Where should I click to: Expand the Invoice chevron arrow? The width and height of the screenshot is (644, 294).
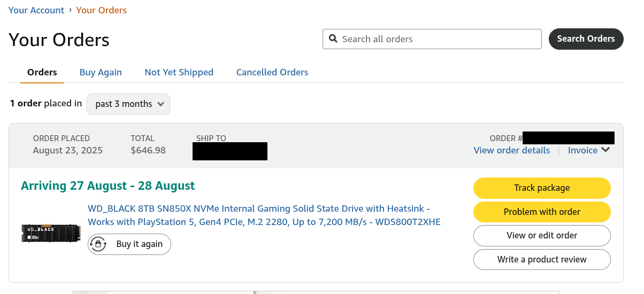pyautogui.click(x=605, y=150)
